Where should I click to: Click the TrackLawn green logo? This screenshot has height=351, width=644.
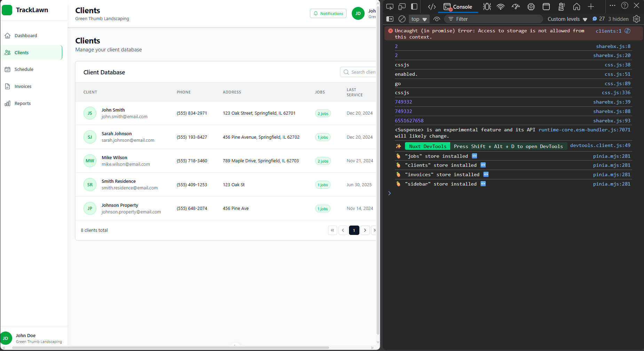(x=7, y=10)
